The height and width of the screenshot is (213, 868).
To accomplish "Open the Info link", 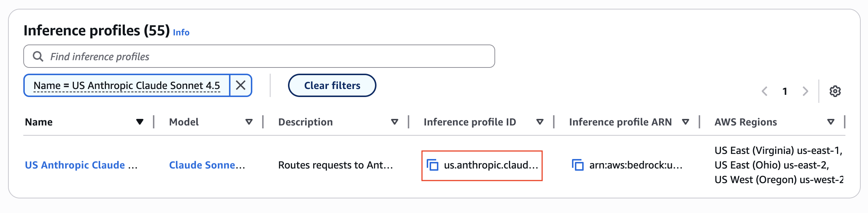I will click(181, 32).
